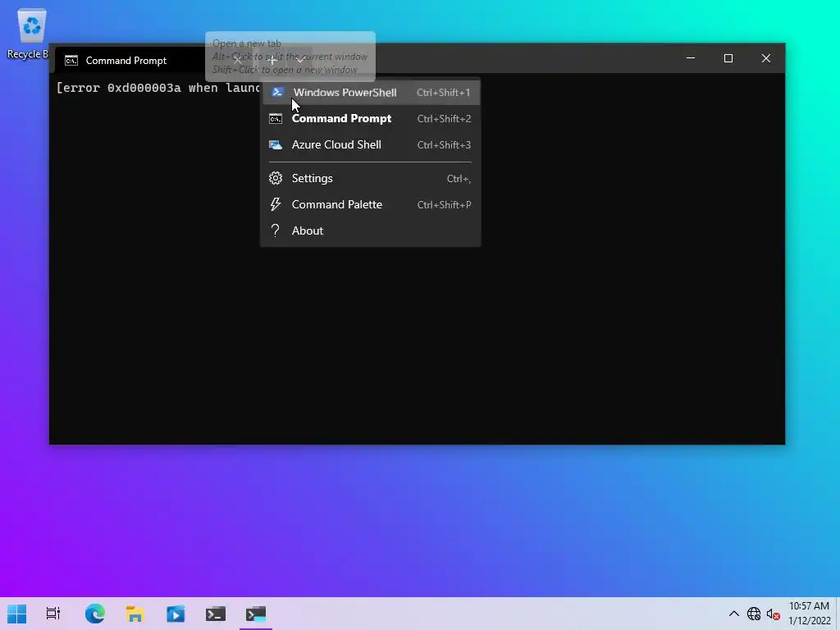Image resolution: width=840 pixels, height=630 pixels.
Task: Click the Command Palette lightning icon
Action: point(276,204)
